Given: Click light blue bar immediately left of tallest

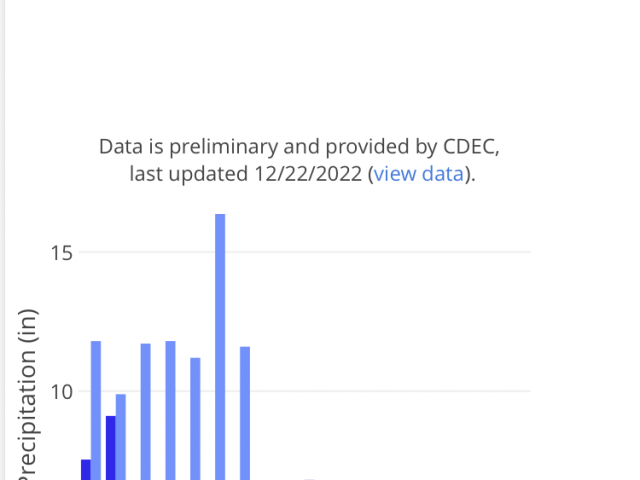Looking at the screenshot, I should point(195,419).
